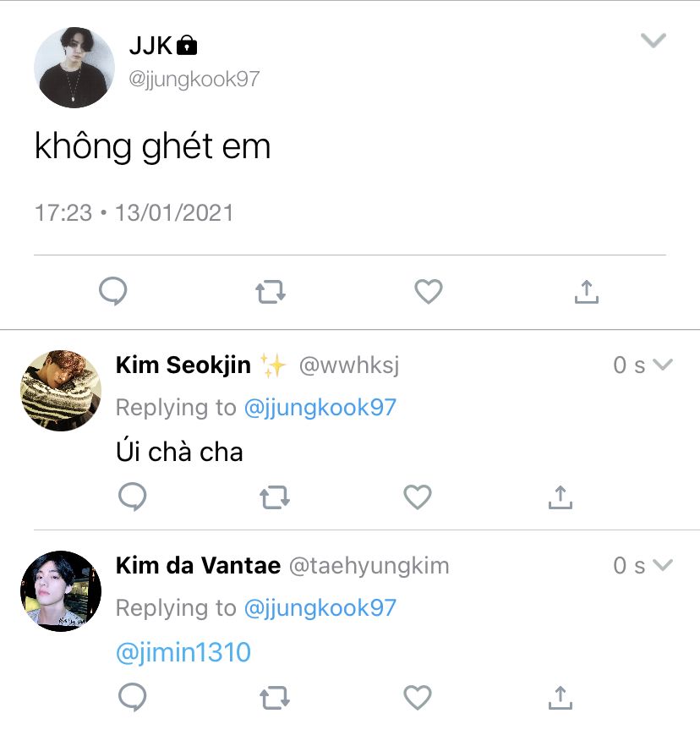The height and width of the screenshot is (730, 700).
Task: Reply to Kim Seokjin's comment
Action: (x=133, y=497)
